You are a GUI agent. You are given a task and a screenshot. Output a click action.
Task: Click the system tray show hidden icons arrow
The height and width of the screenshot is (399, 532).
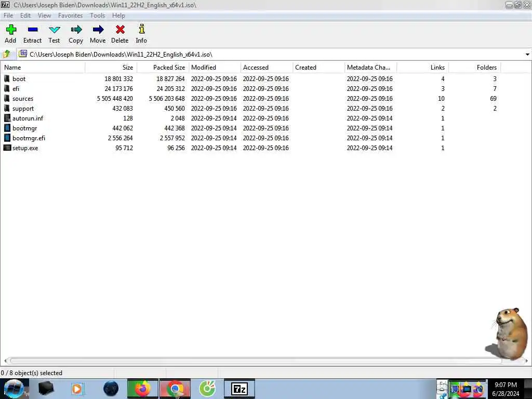442,389
